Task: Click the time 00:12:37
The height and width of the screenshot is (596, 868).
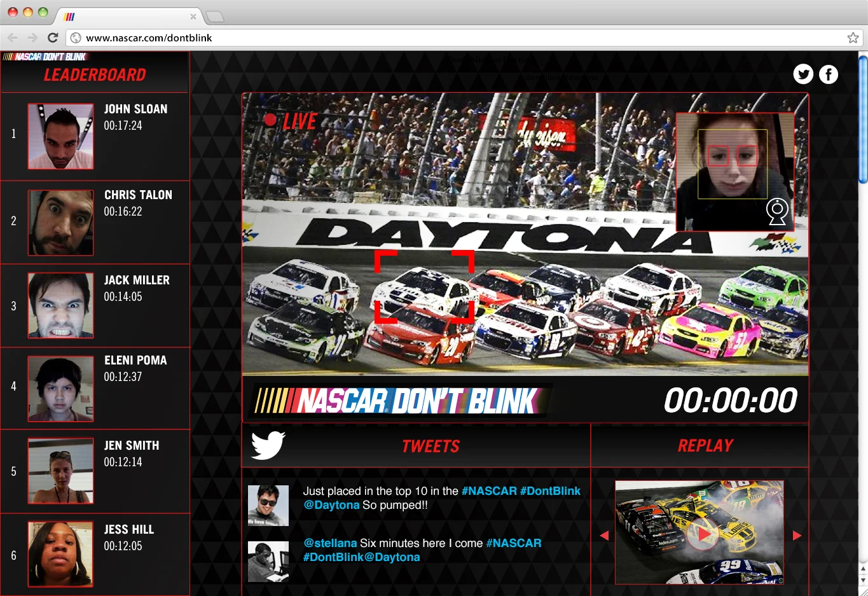Action: click(x=123, y=377)
